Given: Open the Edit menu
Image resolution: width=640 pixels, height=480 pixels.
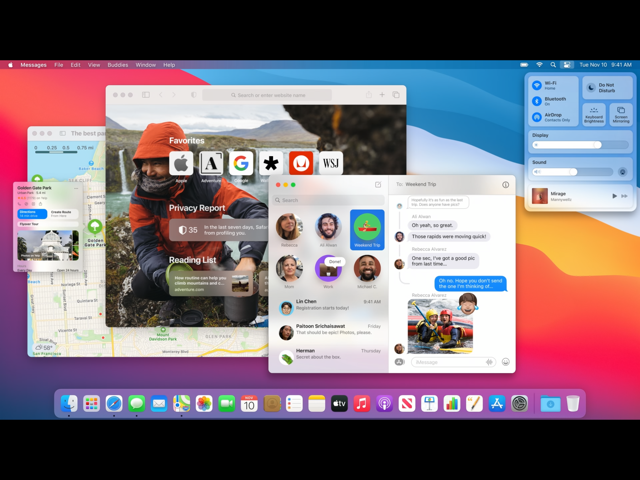Looking at the screenshot, I should point(76,65).
